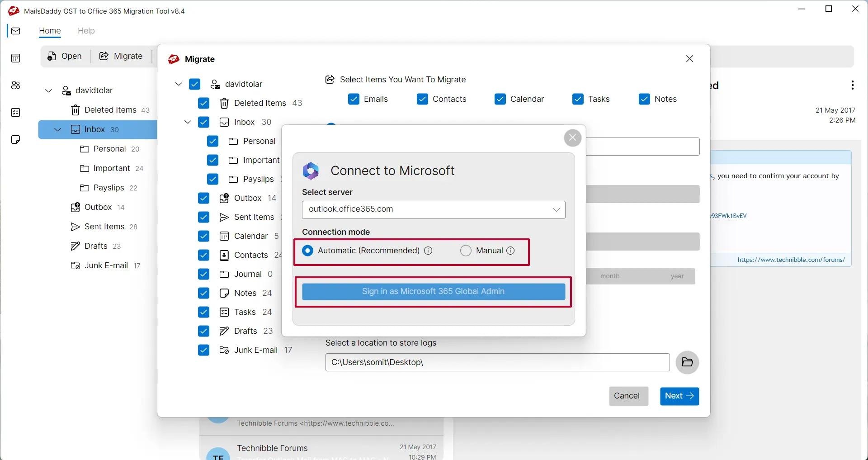Screen dimensions: 868x460
Task: Collapse Inbox node in Migrate dialog
Action: coord(188,122)
